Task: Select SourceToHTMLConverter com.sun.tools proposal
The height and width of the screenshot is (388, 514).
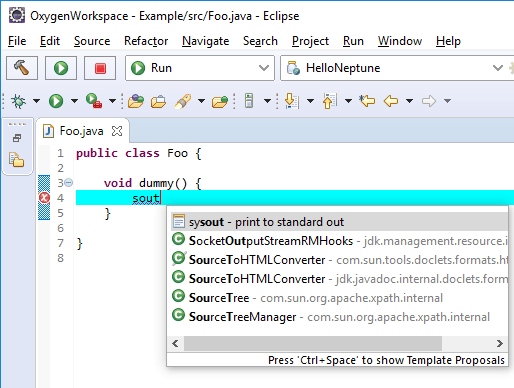Action: pos(340,260)
